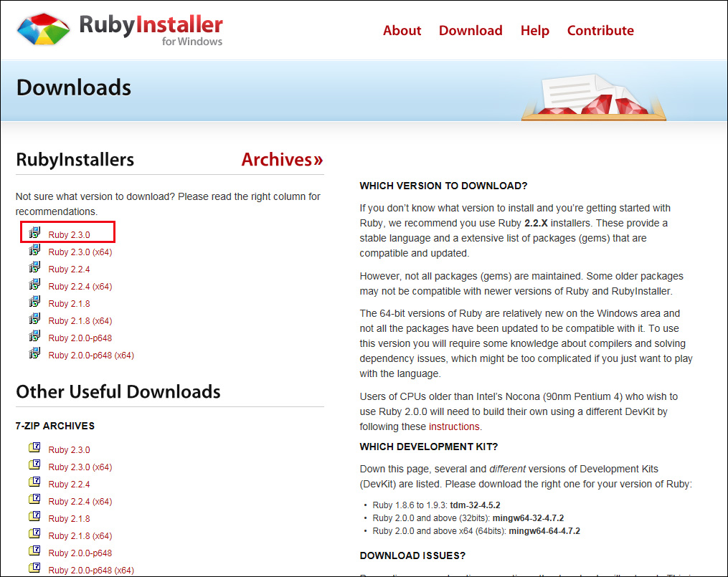Click the downloads package graphic in the banner

[594, 97]
